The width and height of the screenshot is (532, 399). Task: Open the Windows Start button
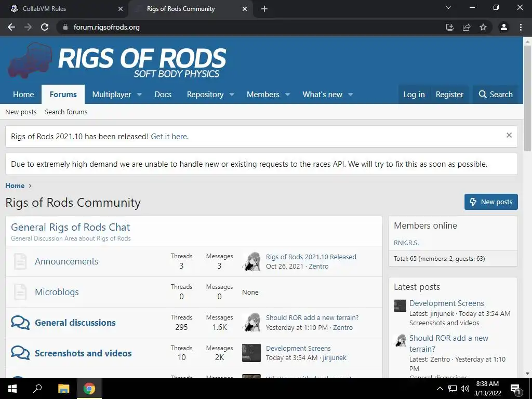pos(12,389)
